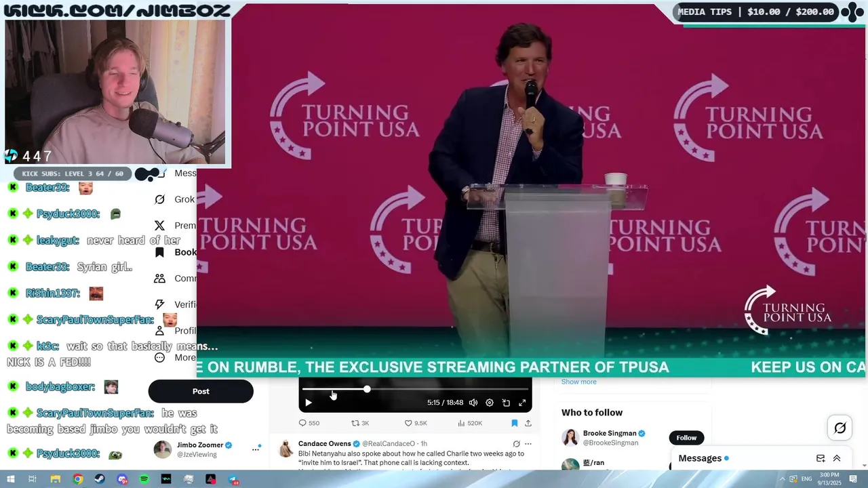Click Brooke Singman's avatar
This screenshot has width=868, height=488.
[x=570, y=438]
